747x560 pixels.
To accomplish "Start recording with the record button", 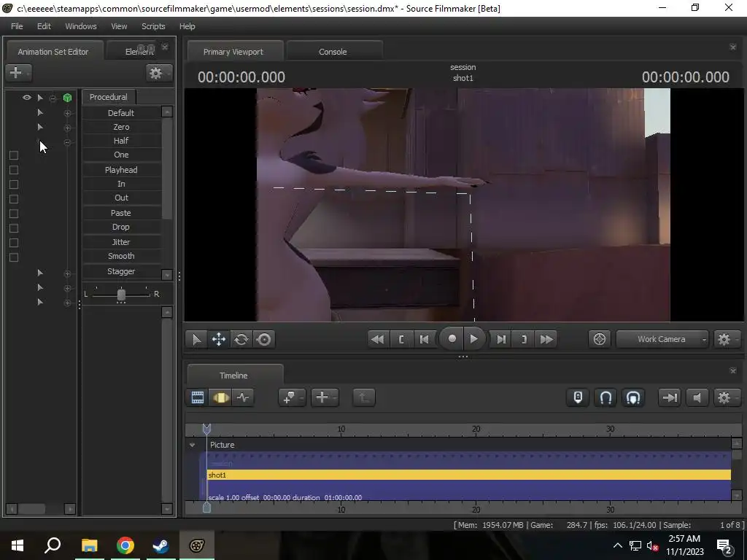I will point(452,338).
